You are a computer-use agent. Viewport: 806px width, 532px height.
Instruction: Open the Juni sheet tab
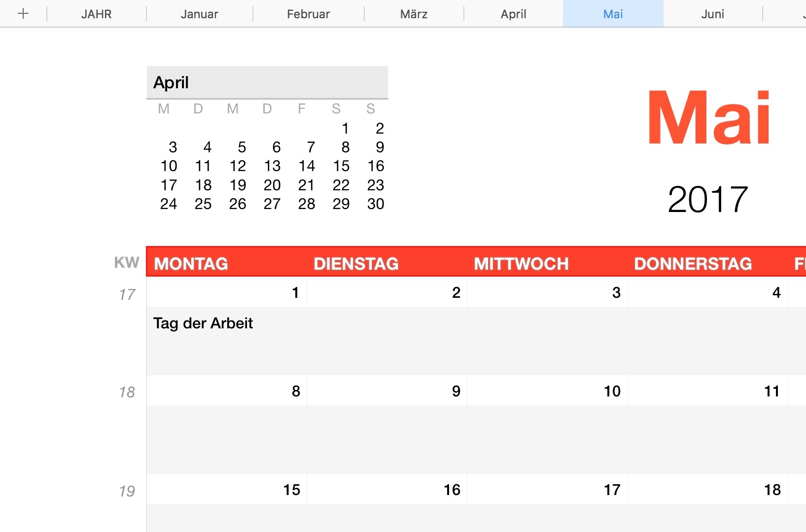(x=712, y=14)
